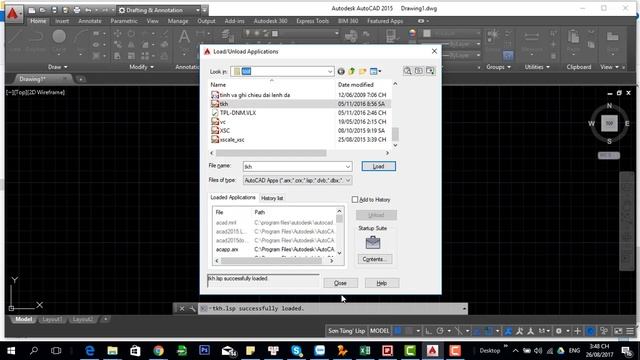Image resolution: width=640 pixels, height=360 pixels.
Task: Switch to the History list tab
Action: click(x=272, y=198)
